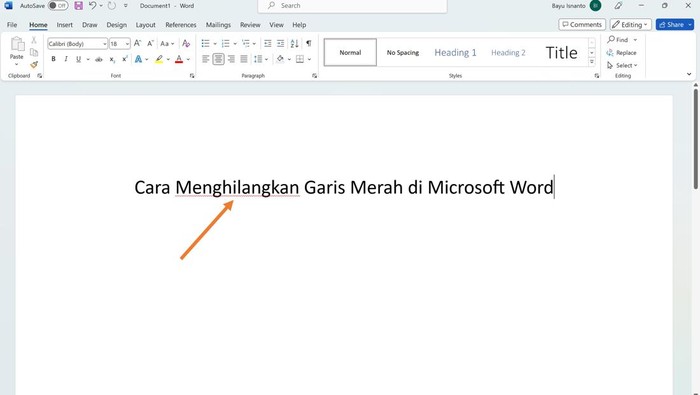Click the Paste clipboard icon
The width and height of the screenshot is (700, 395).
click(17, 44)
